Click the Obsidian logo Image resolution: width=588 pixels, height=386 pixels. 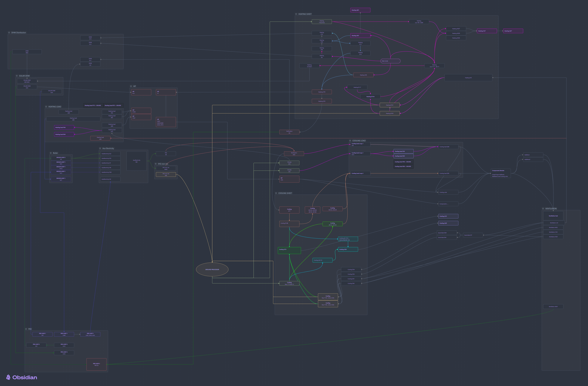pyautogui.click(x=21, y=377)
